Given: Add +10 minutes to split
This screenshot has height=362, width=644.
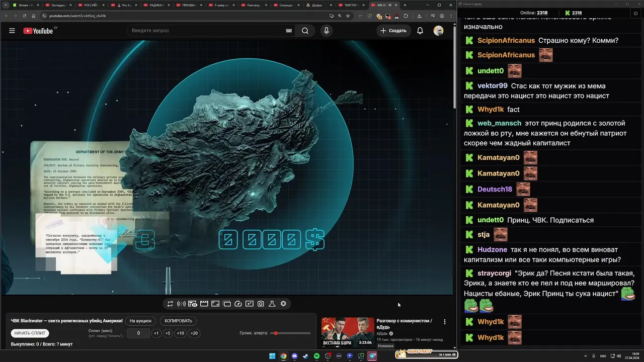Looking at the screenshot, I should (x=180, y=333).
